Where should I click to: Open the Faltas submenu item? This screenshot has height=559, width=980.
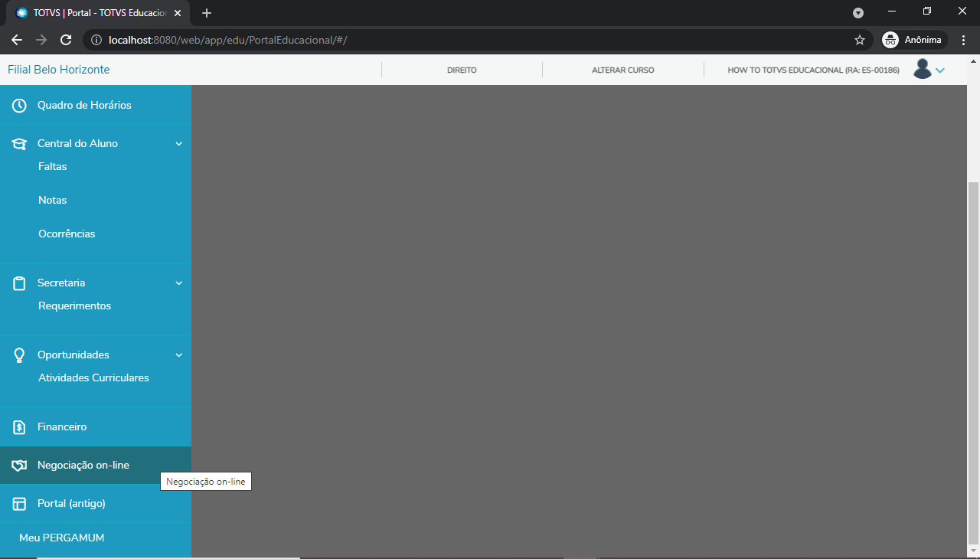click(x=53, y=166)
